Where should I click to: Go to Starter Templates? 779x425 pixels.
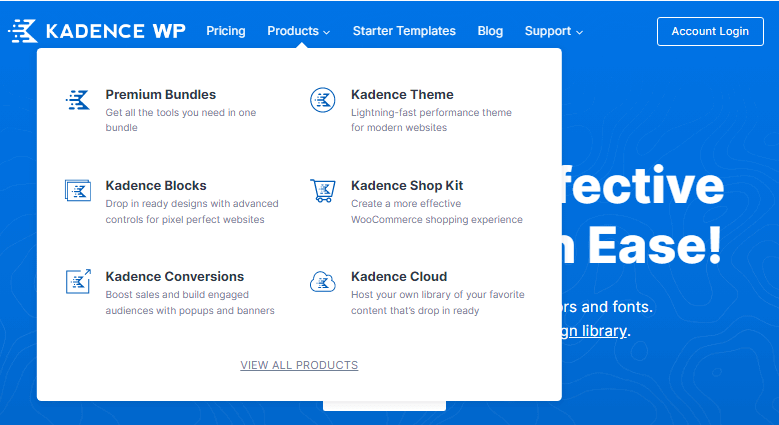404,31
